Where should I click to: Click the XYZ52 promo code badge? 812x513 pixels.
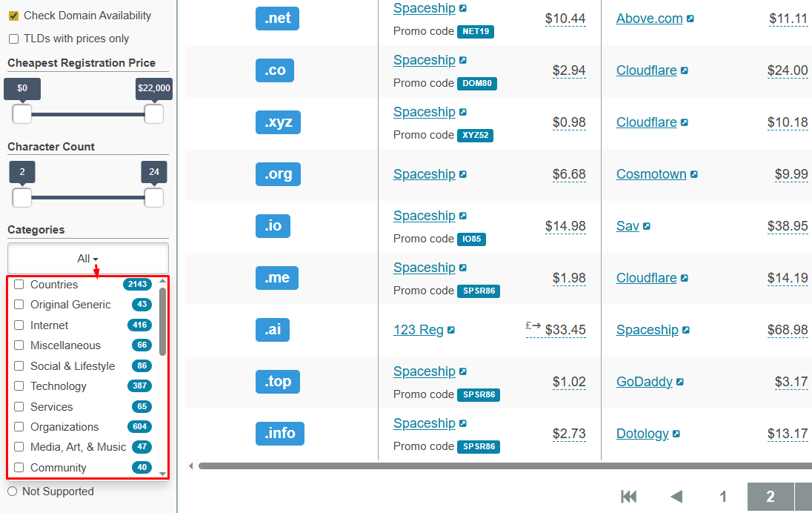pos(476,135)
